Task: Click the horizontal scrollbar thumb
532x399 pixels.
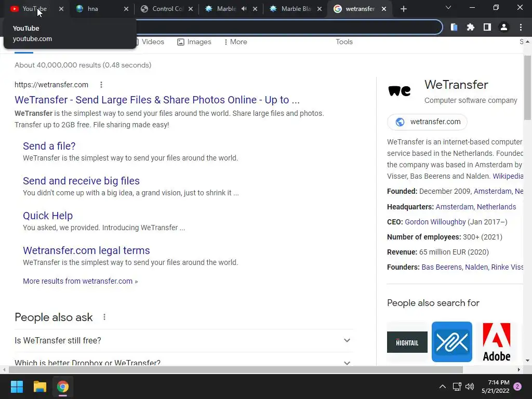Action: [236, 369]
